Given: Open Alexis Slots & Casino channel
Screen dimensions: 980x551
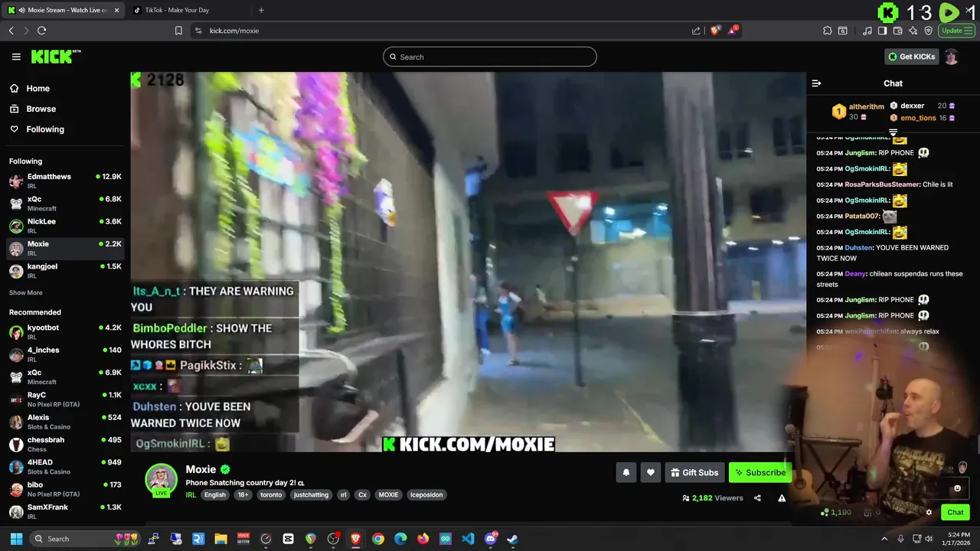Looking at the screenshot, I should coord(65,422).
